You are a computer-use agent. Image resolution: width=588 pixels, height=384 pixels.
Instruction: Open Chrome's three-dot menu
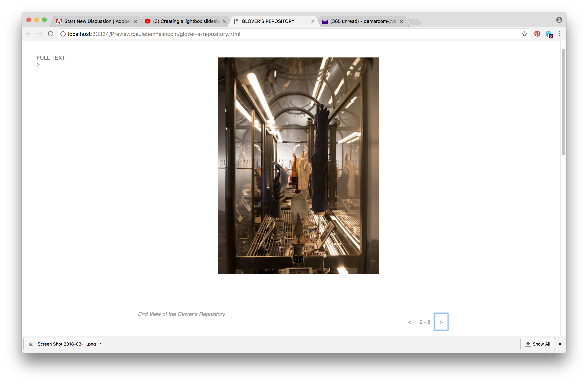[559, 34]
